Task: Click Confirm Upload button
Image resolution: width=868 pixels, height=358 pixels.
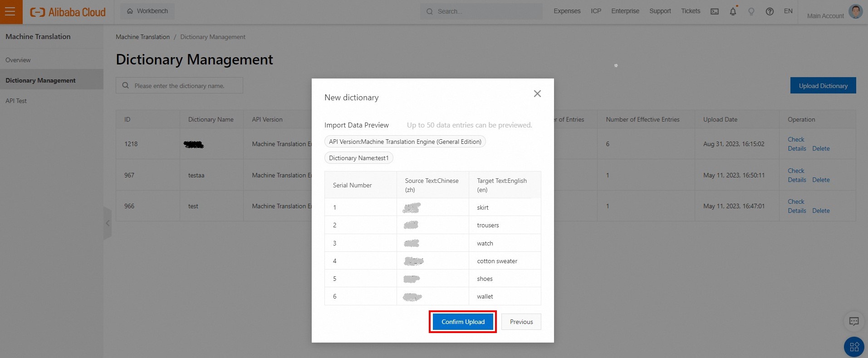Action: click(463, 322)
